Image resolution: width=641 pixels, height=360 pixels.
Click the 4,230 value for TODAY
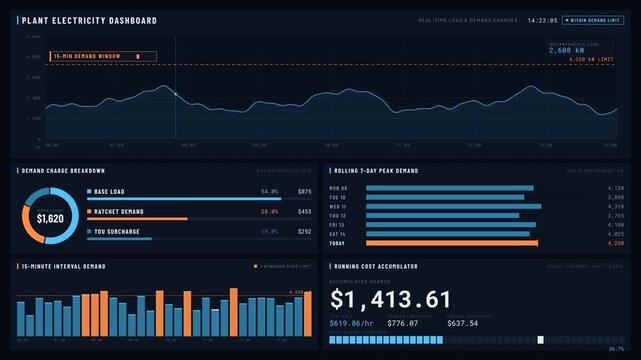616,243
